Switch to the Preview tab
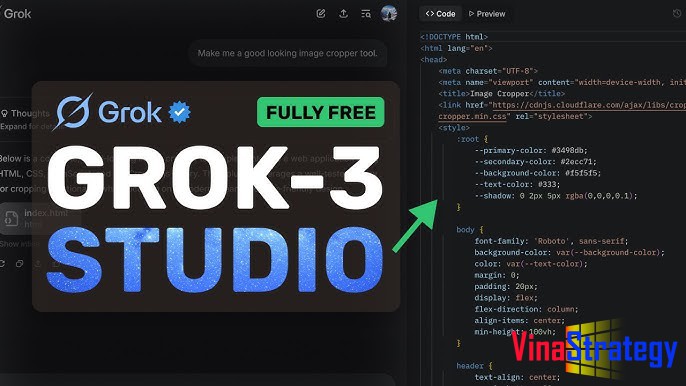This screenshot has height=386, width=686. pos(487,14)
